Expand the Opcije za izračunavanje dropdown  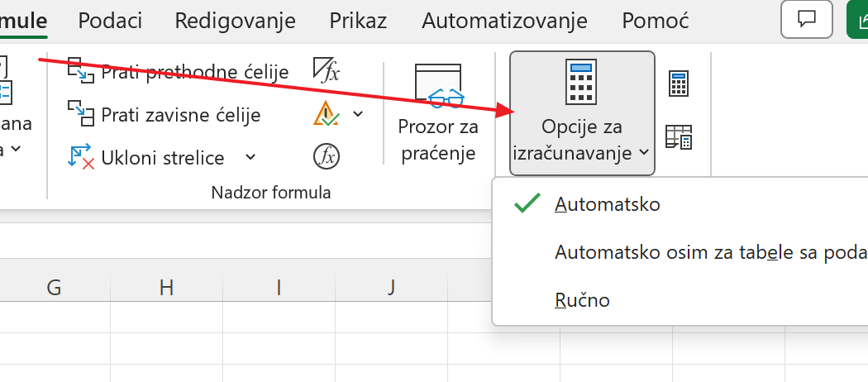582,113
